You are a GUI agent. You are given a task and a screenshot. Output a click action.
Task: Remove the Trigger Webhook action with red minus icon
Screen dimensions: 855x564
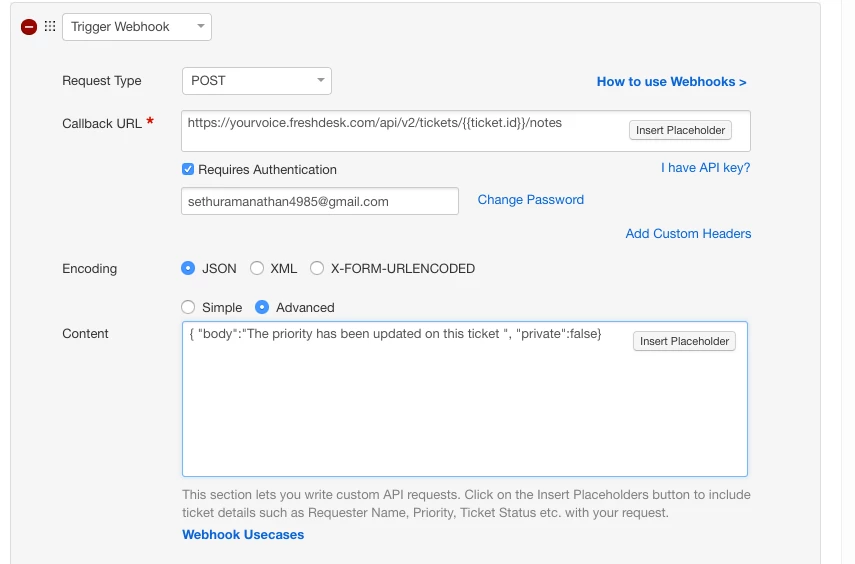pos(29,27)
